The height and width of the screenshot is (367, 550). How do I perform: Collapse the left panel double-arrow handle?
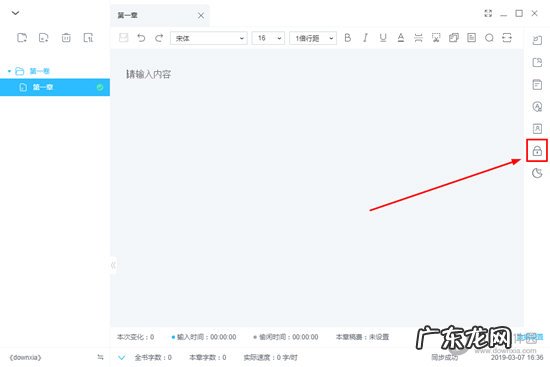point(113,265)
